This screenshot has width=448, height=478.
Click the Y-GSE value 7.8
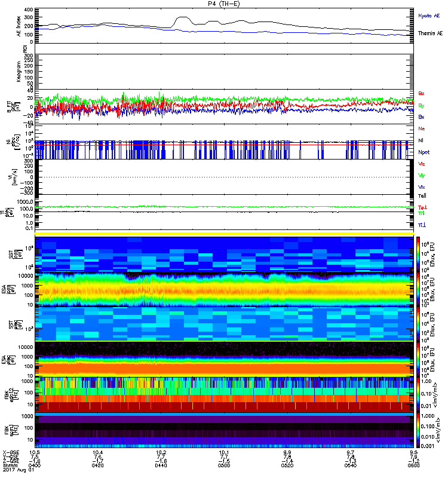coord(287,456)
